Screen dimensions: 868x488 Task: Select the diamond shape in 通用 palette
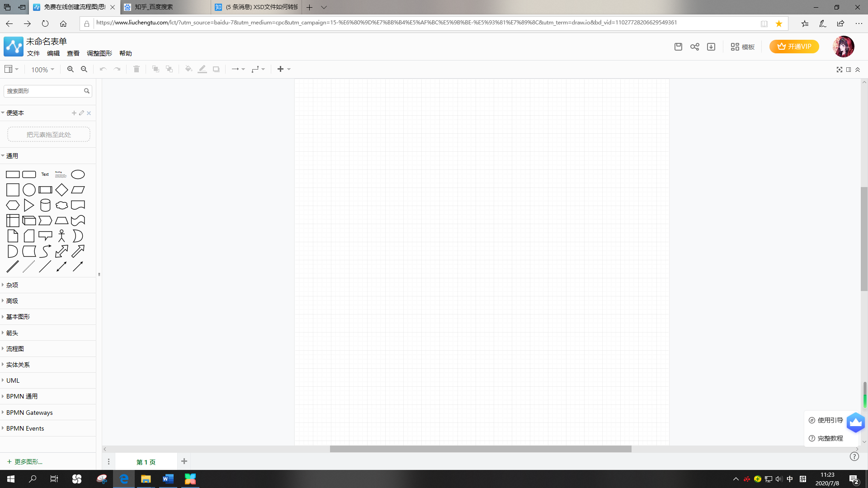point(61,190)
